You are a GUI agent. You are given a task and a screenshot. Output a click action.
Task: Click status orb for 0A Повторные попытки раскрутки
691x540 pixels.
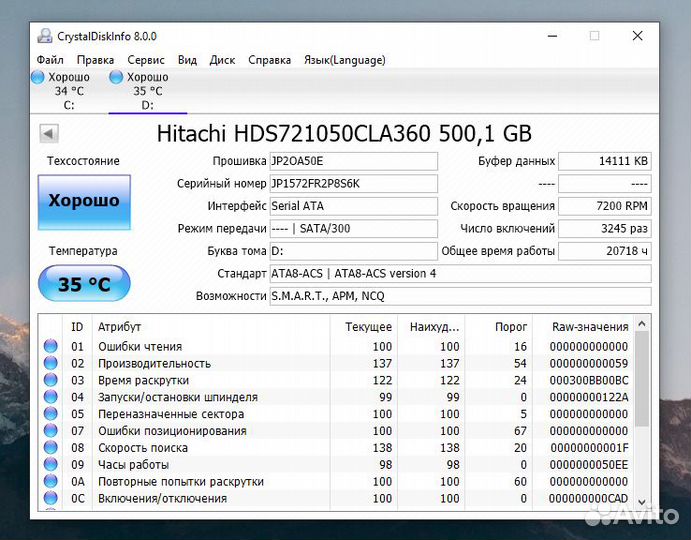click(51, 481)
